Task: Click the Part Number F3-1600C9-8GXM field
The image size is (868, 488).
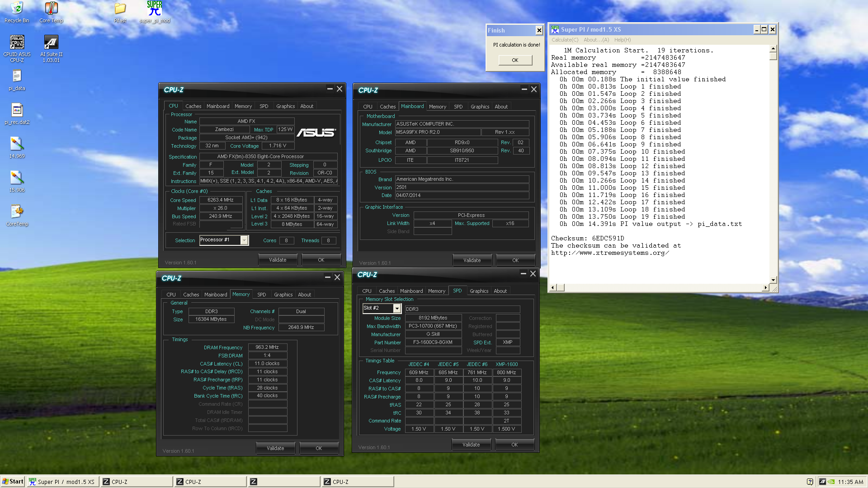Action: 433,343
